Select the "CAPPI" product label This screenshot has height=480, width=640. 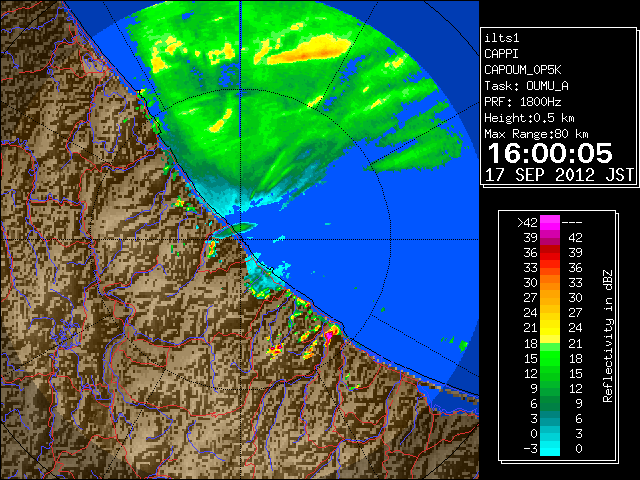click(501, 54)
